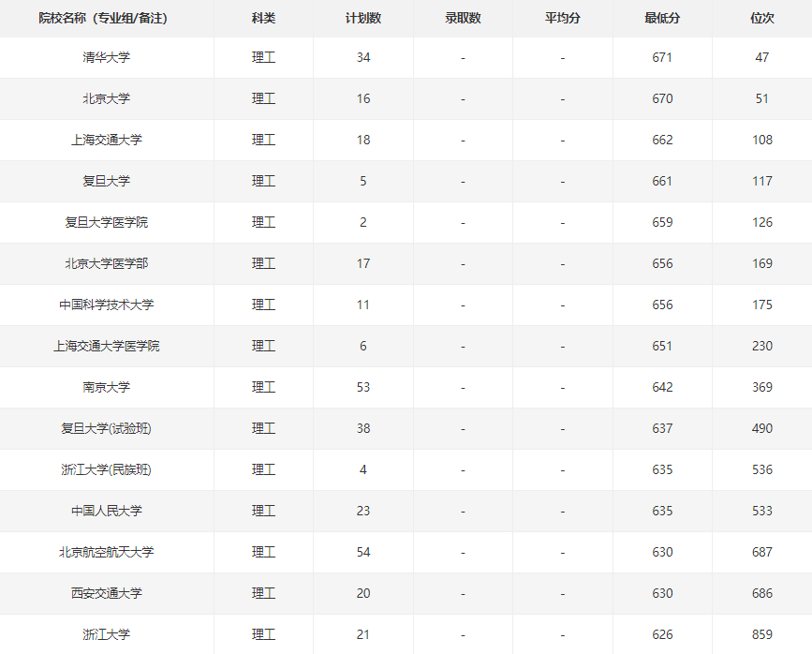The height and width of the screenshot is (654, 812).
Task: Click plan count 54
Action: coord(363,552)
